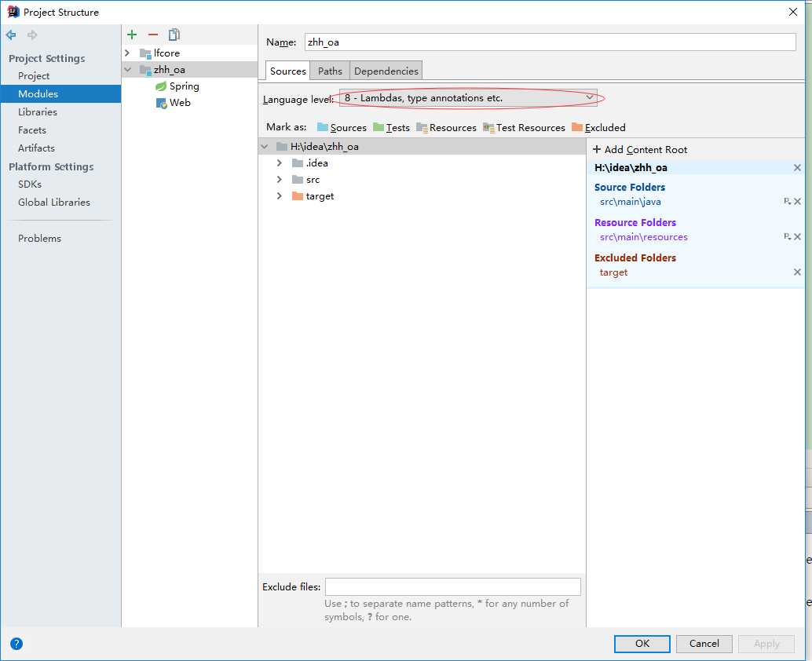Click the OK button
812x661 pixels.
point(642,644)
